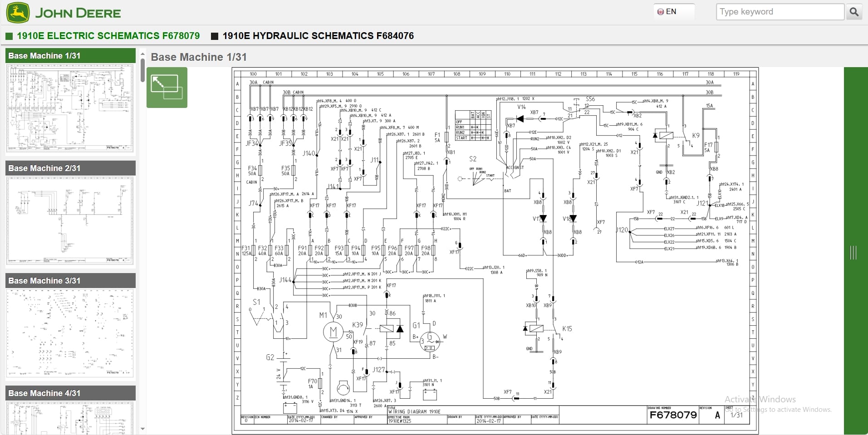This screenshot has width=868, height=435.
Task: Click the green square beside ELECTRIC SCHEMATICS
Action: click(x=8, y=36)
